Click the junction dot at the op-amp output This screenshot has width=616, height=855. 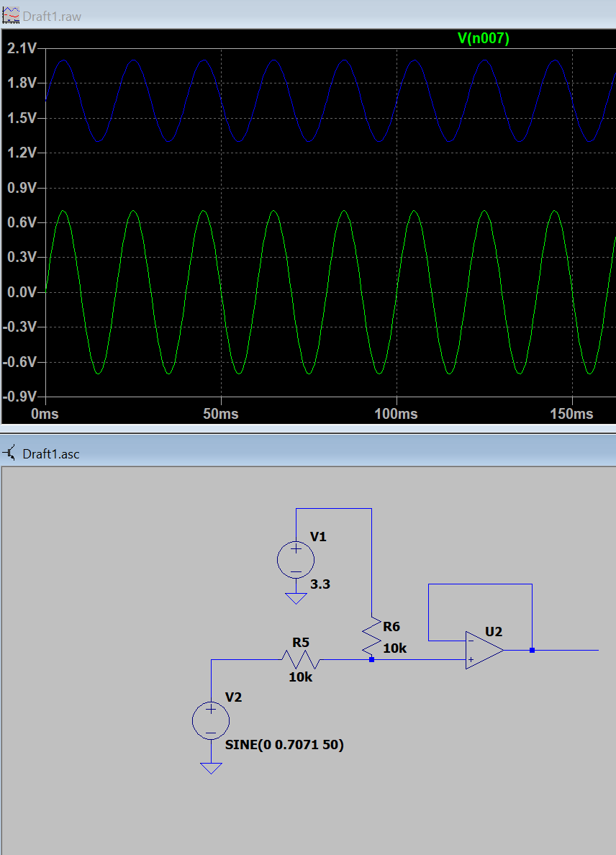click(532, 650)
